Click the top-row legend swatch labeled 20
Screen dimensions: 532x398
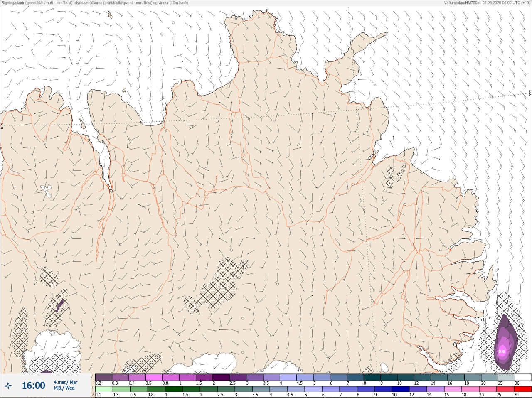point(489,377)
